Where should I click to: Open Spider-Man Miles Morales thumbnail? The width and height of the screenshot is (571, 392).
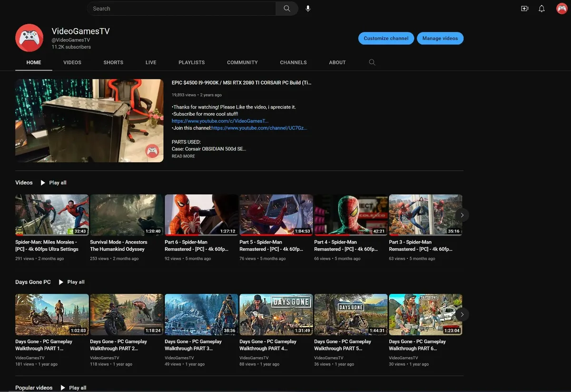point(52,215)
